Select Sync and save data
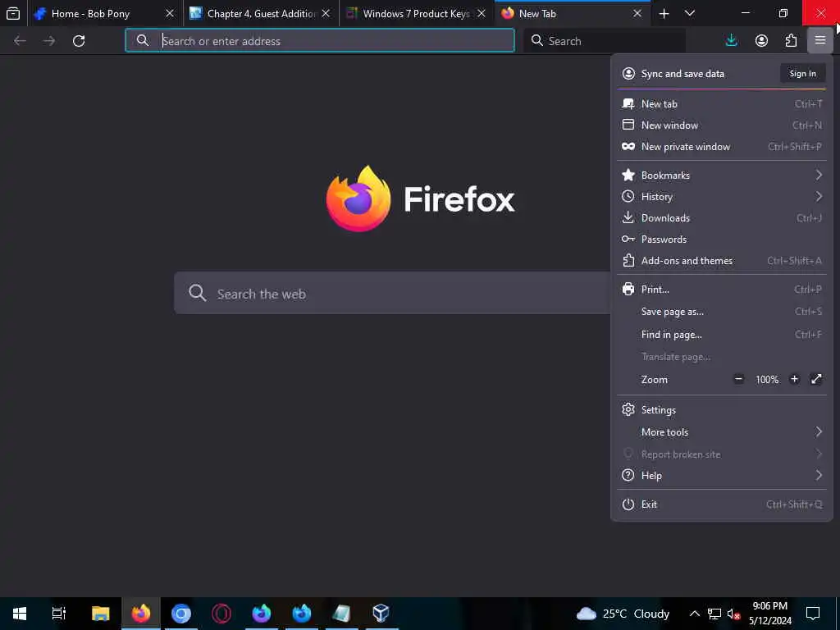840x630 pixels. [x=682, y=73]
